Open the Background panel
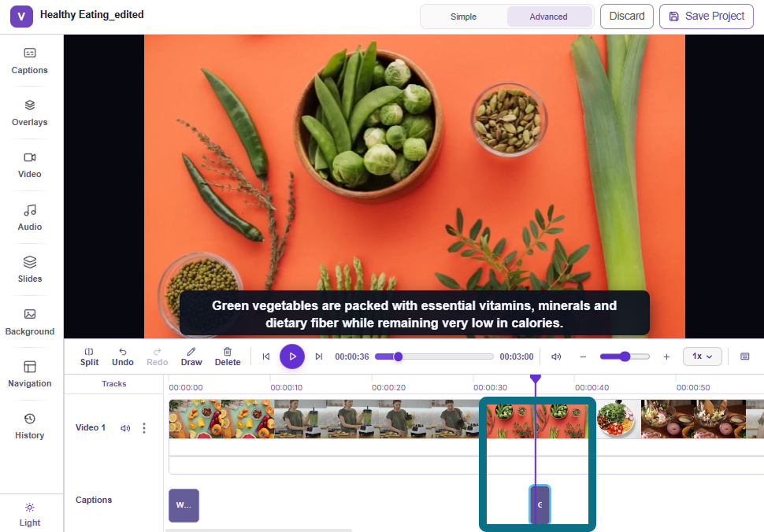This screenshot has width=764, height=532. click(x=30, y=322)
